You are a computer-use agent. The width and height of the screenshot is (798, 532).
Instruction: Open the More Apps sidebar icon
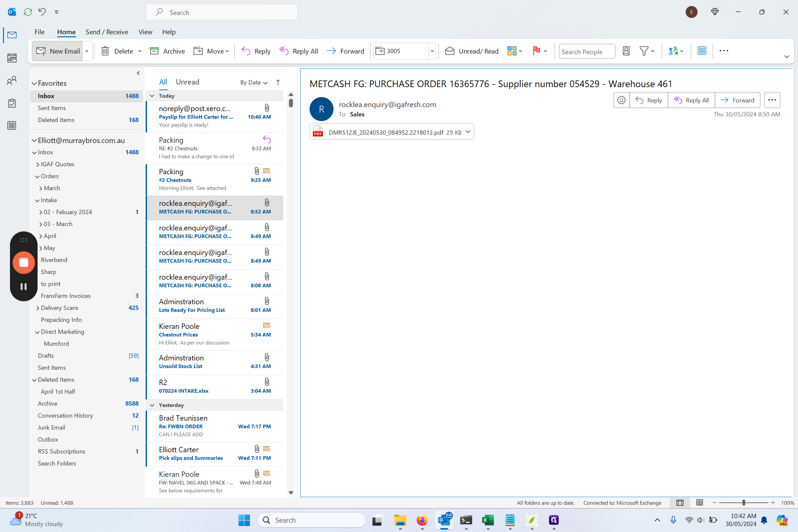[x=12, y=126]
